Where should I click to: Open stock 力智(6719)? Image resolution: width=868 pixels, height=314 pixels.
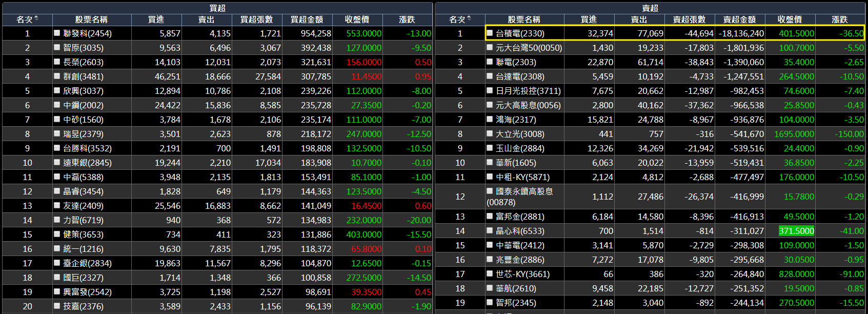[83, 220]
